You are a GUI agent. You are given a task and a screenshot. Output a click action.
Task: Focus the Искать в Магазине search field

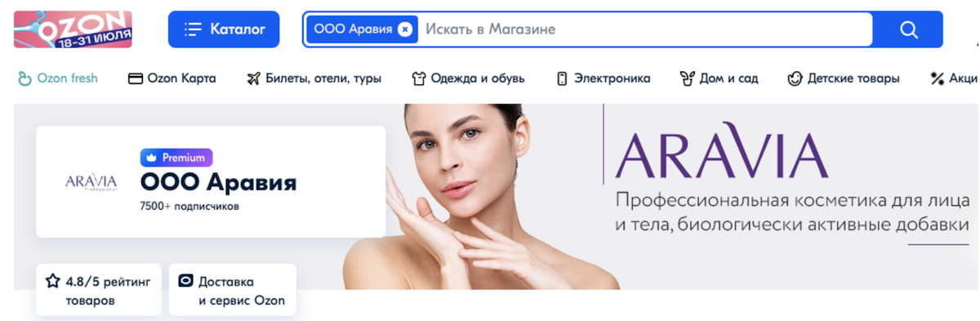645,29
